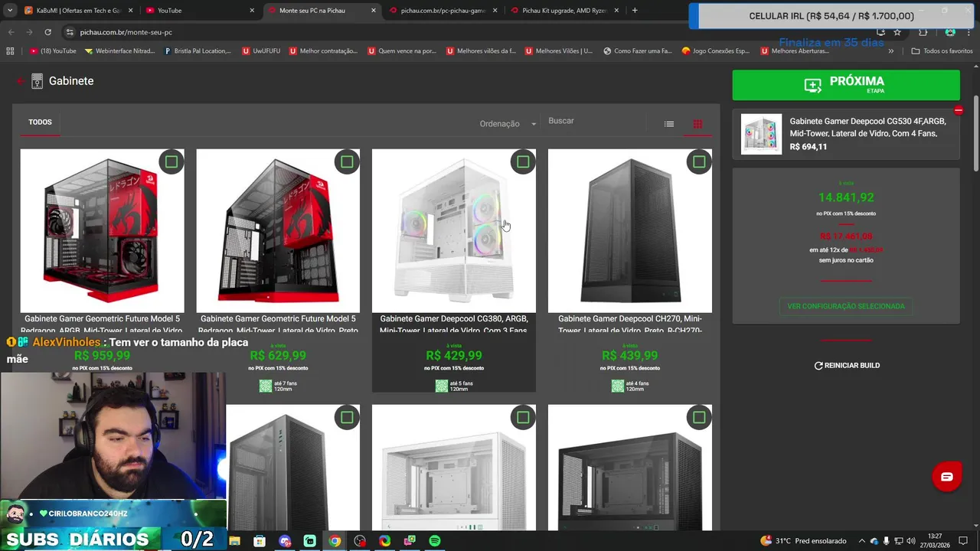Screen dimensions: 980x551
Task: Switch to the pichau.com.br/pc-pichau-gamer tab
Action: coord(443,11)
